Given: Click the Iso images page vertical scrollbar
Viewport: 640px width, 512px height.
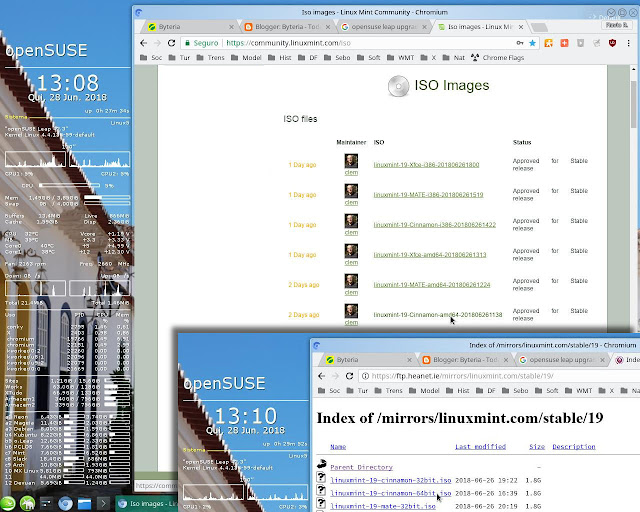Looking at the screenshot, I should pos(633,104).
